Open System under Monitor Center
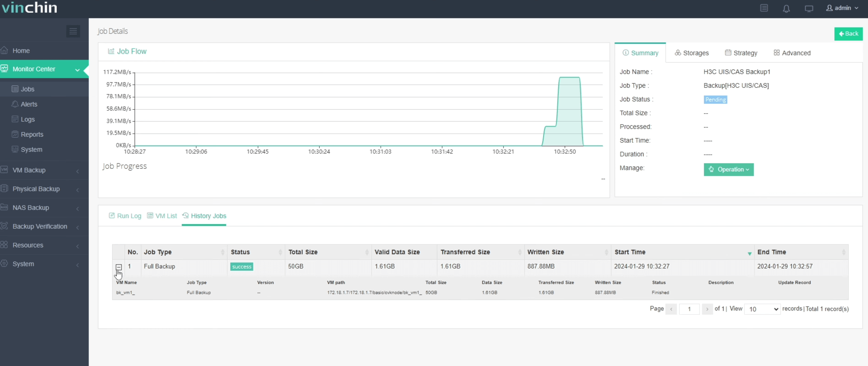The width and height of the screenshot is (868, 366). [x=44, y=150]
